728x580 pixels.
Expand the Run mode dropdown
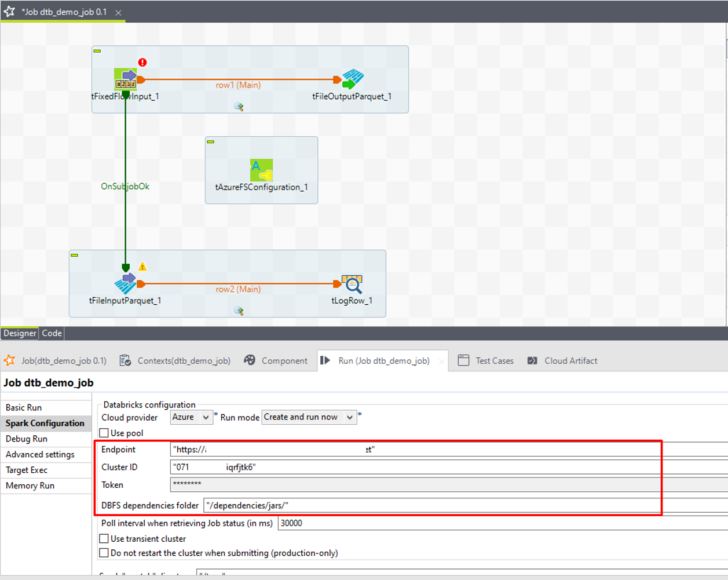point(309,417)
